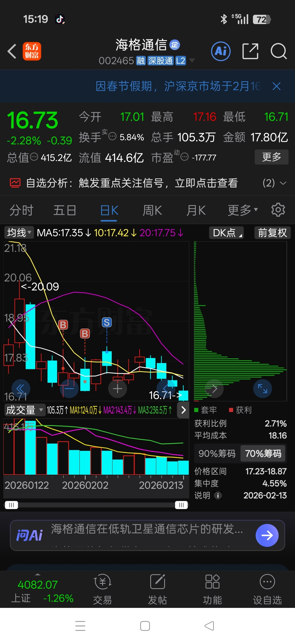Open 自选分析 signal alert link
This screenshot has width=295, height=644.
point(132,183)
